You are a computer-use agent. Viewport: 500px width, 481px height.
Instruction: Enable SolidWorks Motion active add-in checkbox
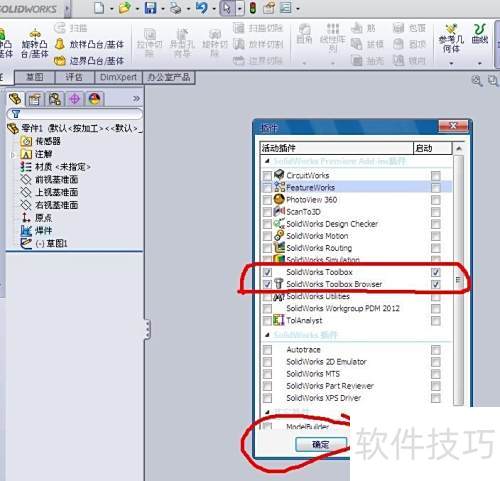pos(267,236)
